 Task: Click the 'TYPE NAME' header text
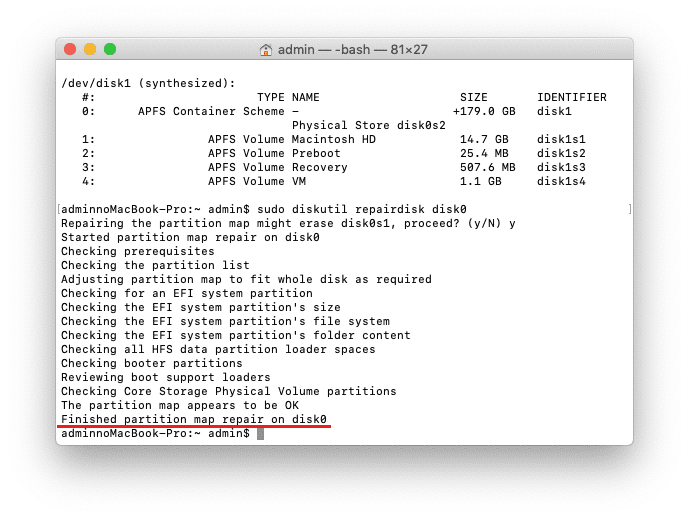point(288,97)
